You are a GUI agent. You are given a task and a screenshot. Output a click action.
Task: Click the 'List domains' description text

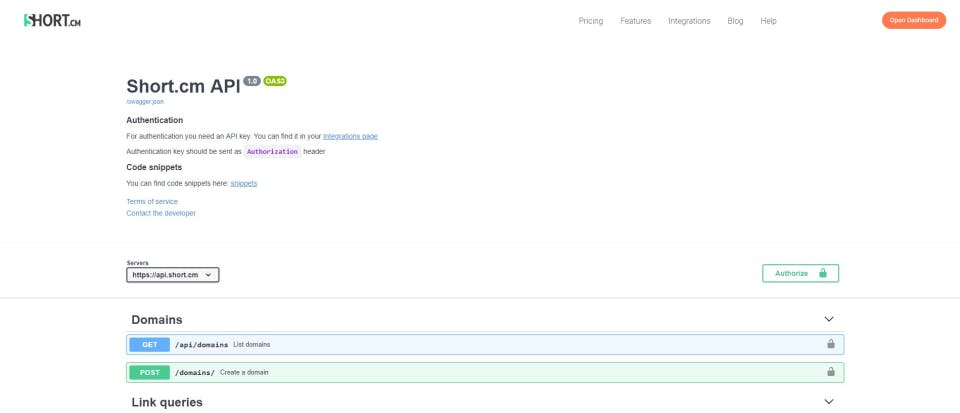pos(252,344)
